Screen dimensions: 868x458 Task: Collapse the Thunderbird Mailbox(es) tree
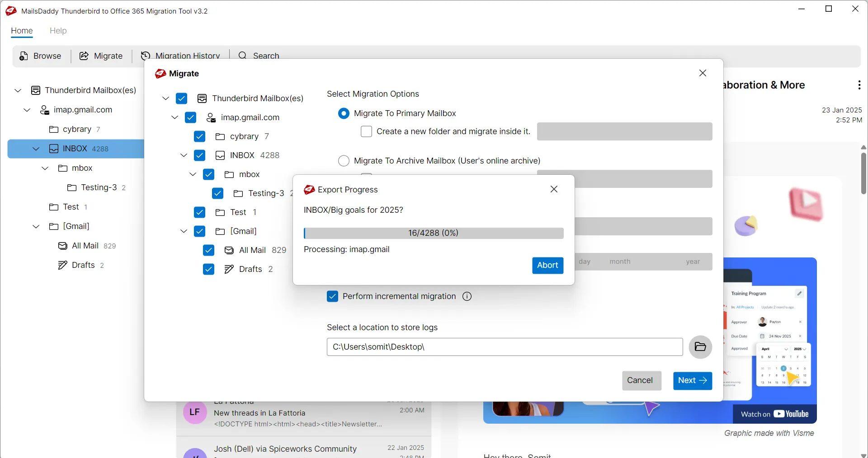[x=165, y=98]
